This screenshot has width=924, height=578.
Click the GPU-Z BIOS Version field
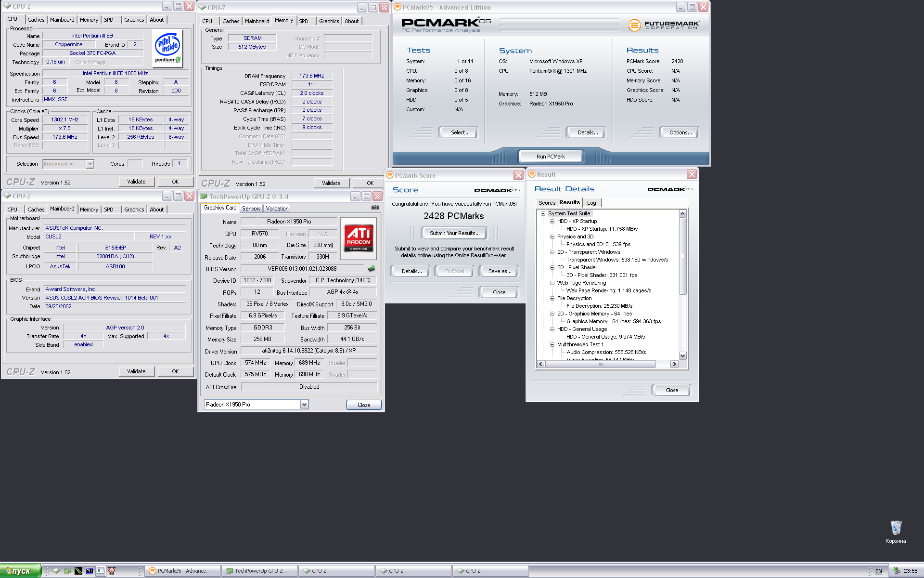point(302,269)
